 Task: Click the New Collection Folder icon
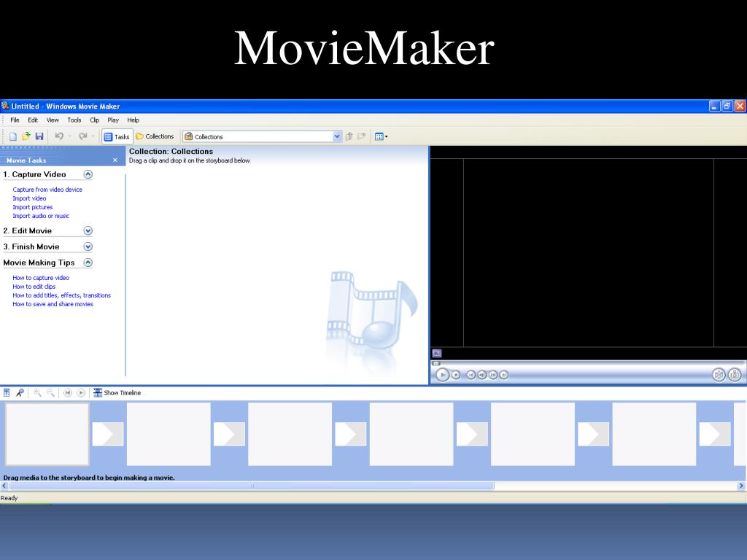362,136
